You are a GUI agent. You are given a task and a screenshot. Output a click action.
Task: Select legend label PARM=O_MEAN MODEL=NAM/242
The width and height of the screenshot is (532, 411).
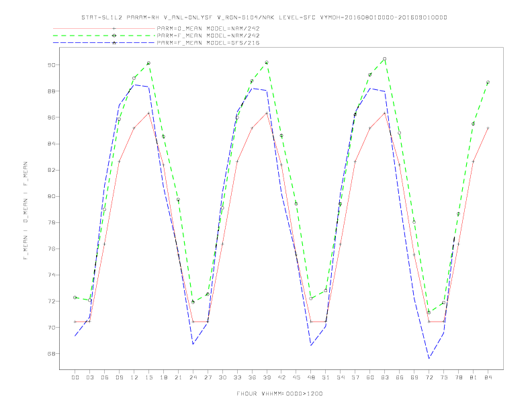[x=208, y=28]
